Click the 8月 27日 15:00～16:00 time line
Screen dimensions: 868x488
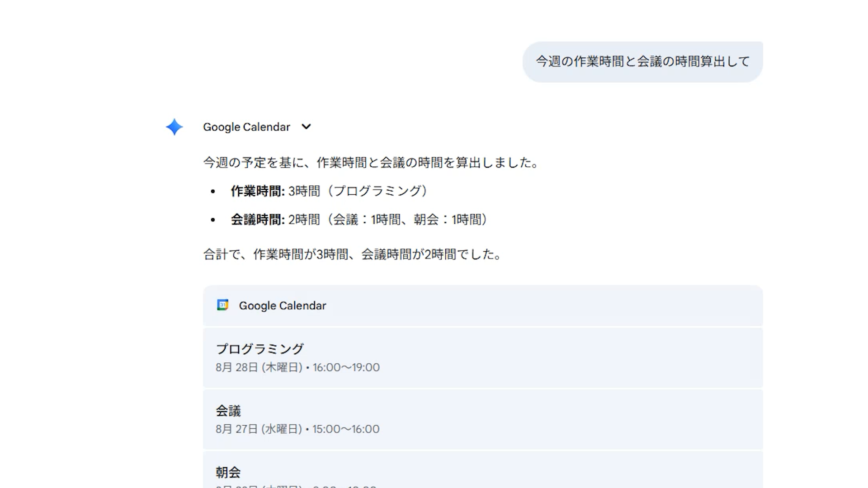pos(297,429)
